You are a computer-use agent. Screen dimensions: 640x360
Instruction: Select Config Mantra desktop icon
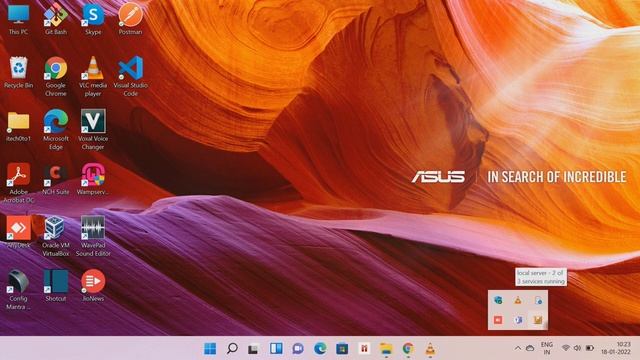(18, 290)
